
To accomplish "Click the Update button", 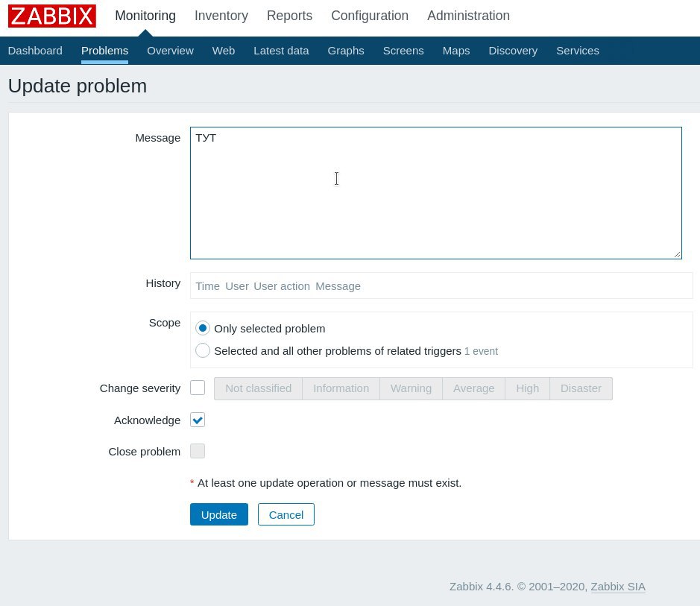I will point(218,514).
